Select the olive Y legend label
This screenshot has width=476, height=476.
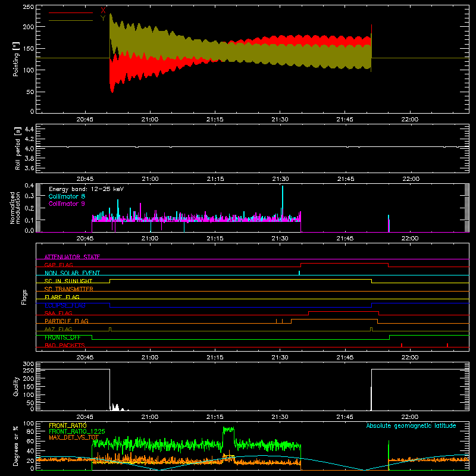(x=103, y=18)
